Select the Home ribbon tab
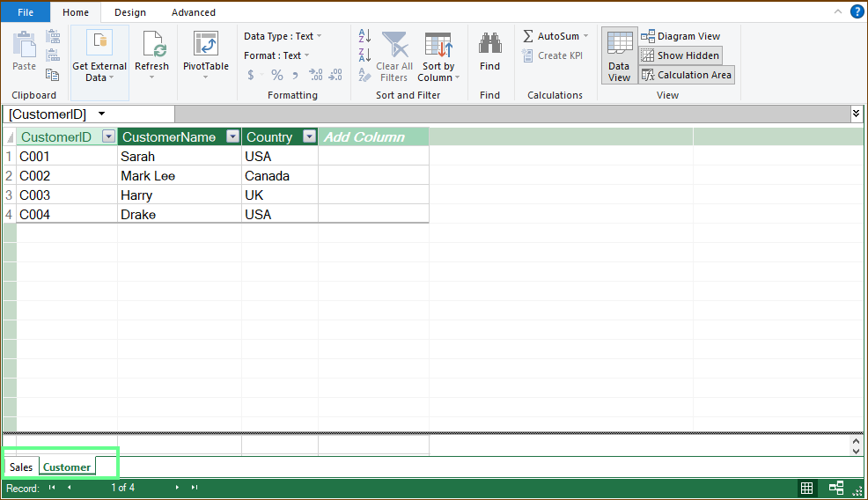 point(76,12)
